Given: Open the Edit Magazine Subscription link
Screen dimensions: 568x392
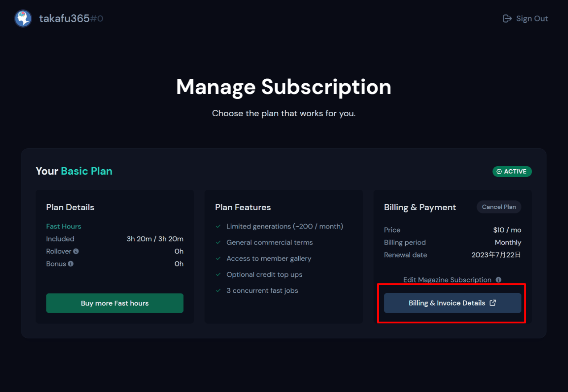Looking at the screenshot, I should 447,280.
